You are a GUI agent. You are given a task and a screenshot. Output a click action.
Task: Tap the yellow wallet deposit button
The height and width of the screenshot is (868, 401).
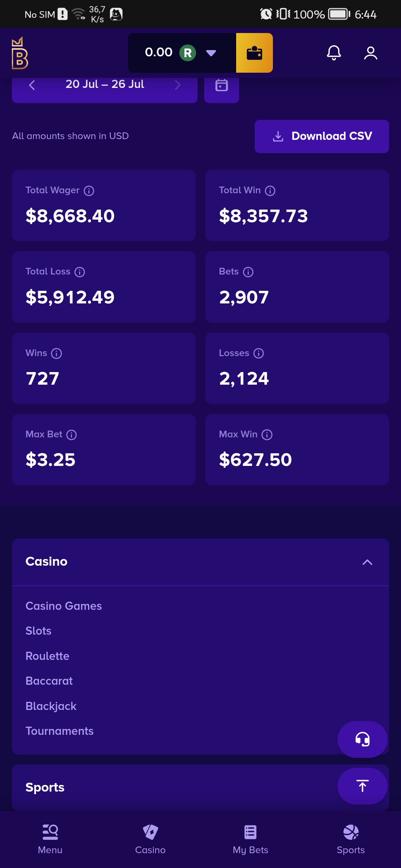pyautogui.click(x=254, y=53)
